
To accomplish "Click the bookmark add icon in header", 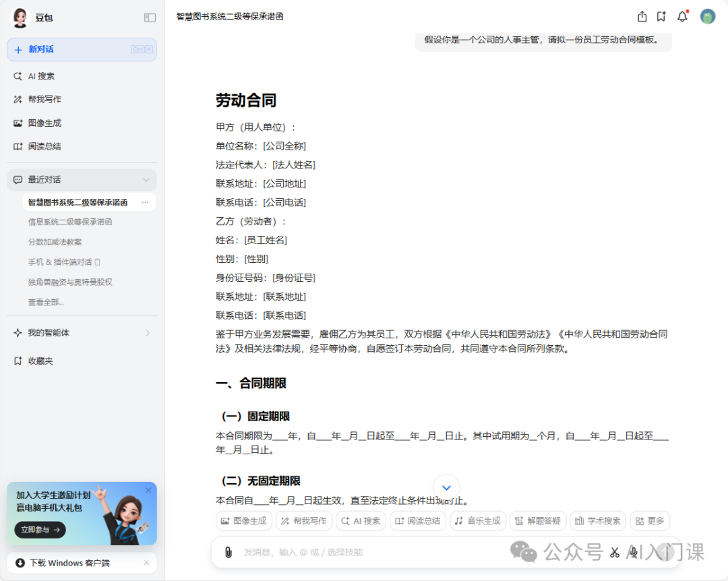I will coord(662,17).
